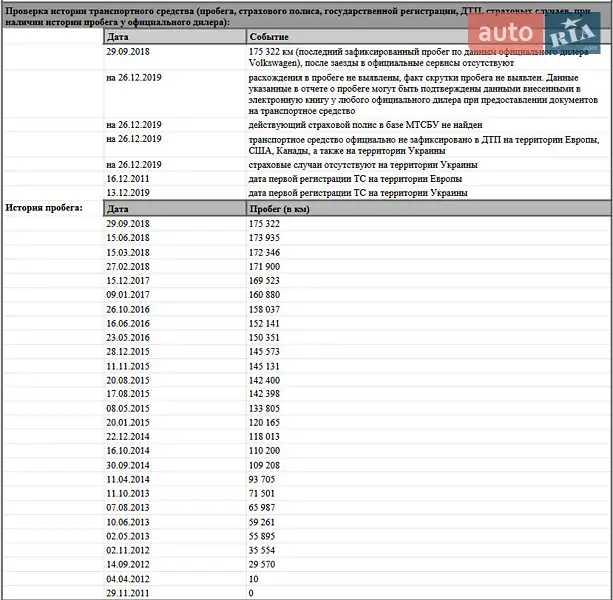Click the 16.12.2011 first registration date
The height and width of the screenshot is (600, 613).
[x=128, y=178]
